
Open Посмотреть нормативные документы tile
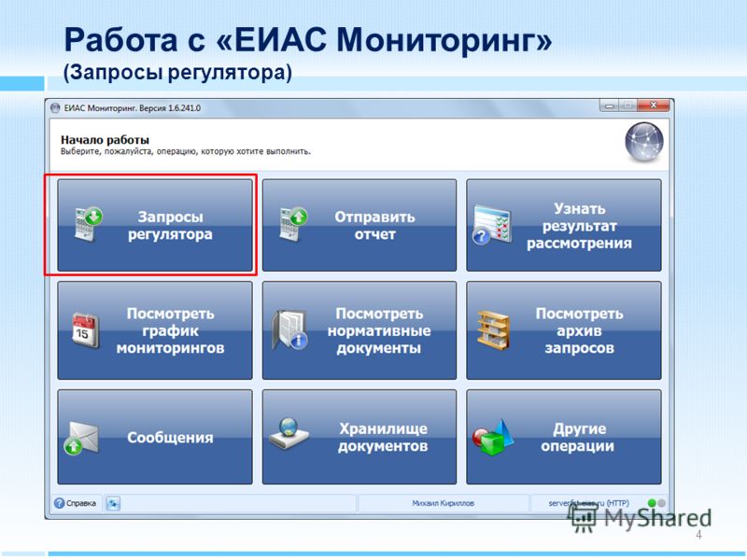click(359, 330)
